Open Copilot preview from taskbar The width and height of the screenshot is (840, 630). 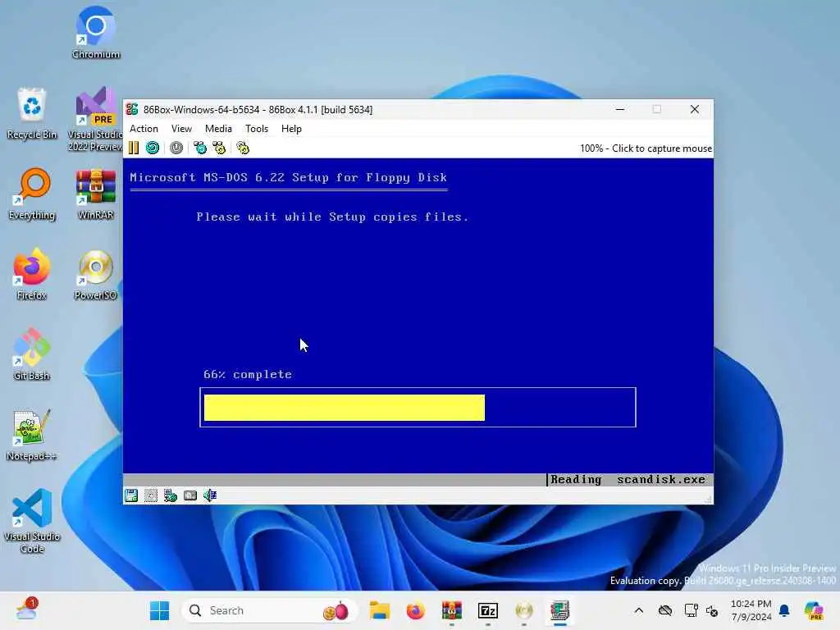click(x=815, y=610)
